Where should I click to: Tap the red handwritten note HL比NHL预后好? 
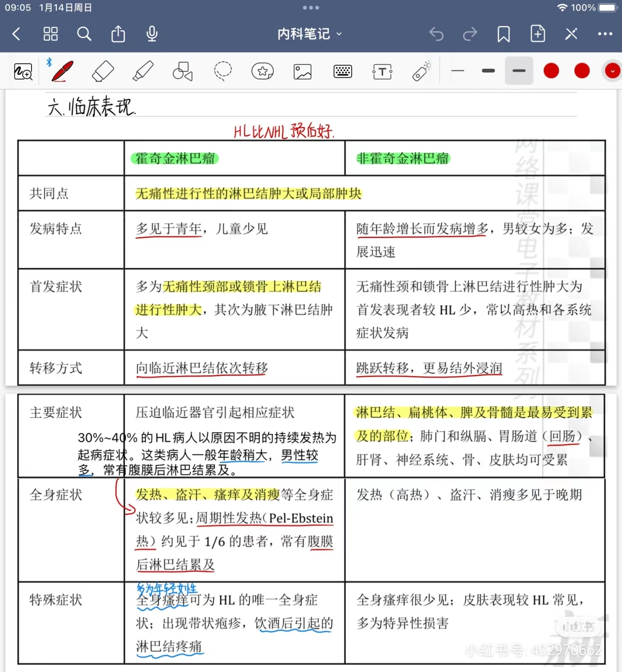[284, 131]
